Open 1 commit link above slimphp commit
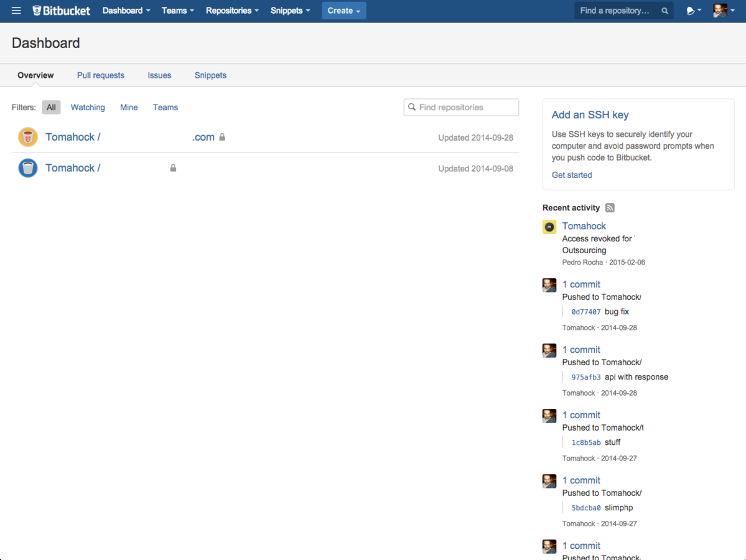The height and width of the screenshot is (560, 746). [581, 480]
